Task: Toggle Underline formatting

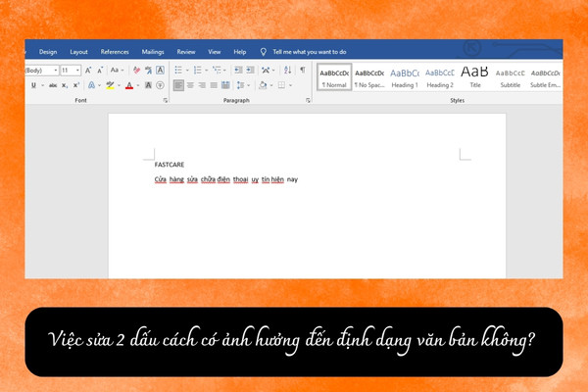Action: pyautogui.click(x=33, y=85)
